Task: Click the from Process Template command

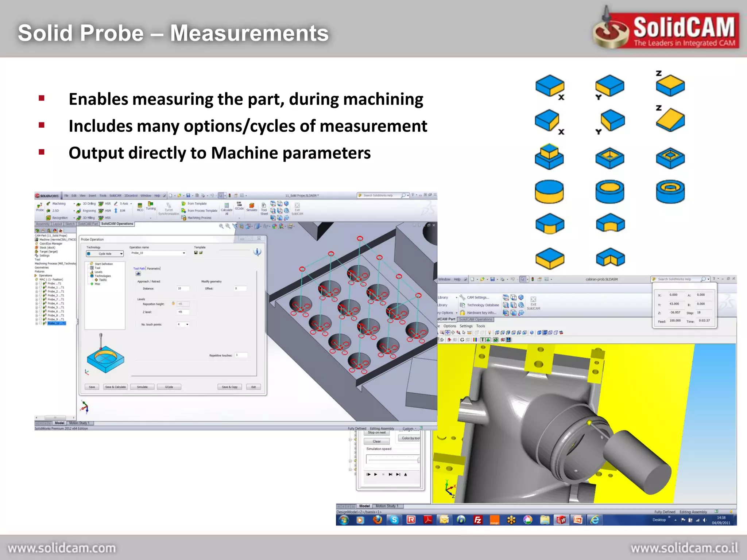Action: (200, 211)
